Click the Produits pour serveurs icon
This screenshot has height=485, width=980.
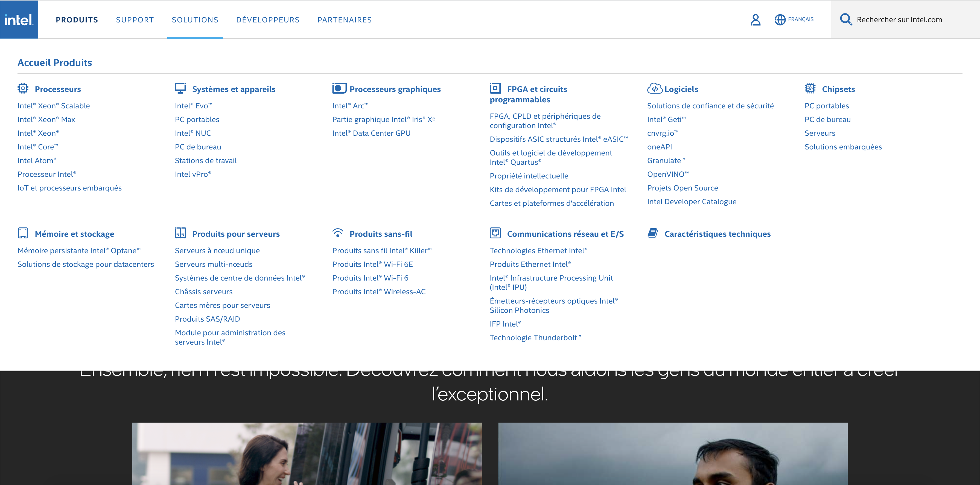(180, 233)
